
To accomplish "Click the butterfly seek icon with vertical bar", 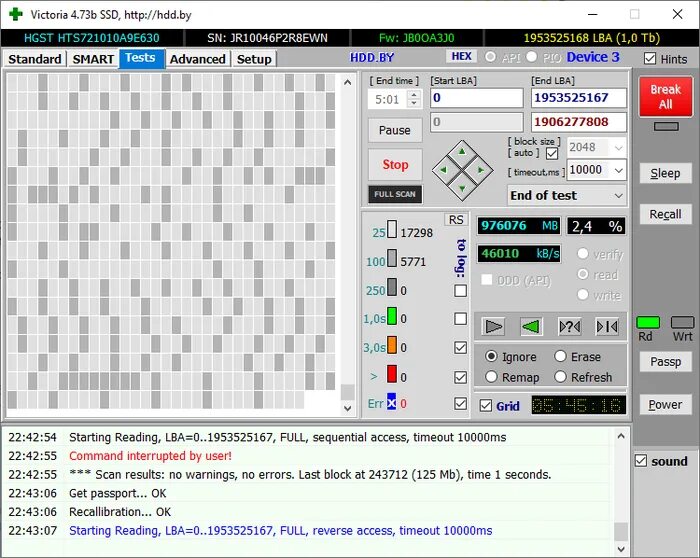I will pos(607,327).
